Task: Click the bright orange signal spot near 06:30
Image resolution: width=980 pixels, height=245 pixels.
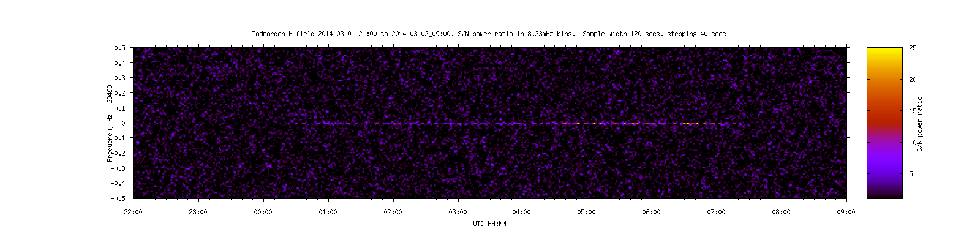Action: point(689,124)
